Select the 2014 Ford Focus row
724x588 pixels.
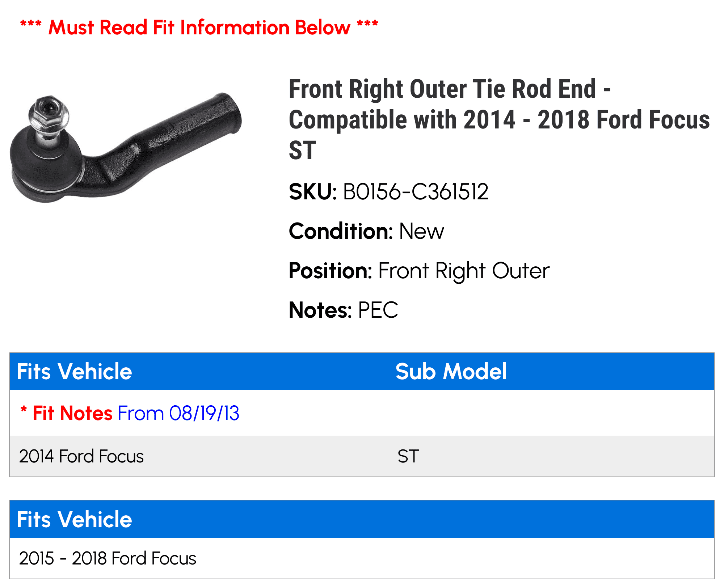pos(81,456)
